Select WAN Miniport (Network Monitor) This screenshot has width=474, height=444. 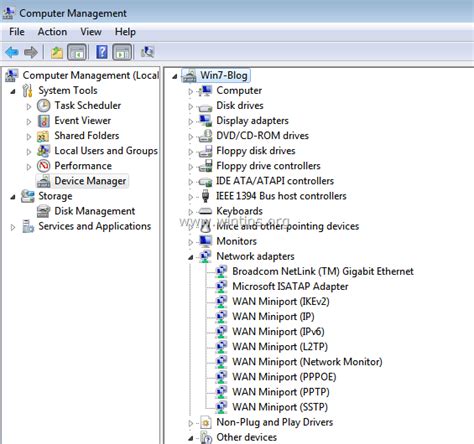[307, 362]
